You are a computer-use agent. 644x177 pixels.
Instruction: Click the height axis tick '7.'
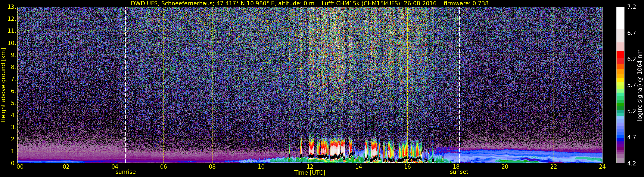tap(13, 79)
